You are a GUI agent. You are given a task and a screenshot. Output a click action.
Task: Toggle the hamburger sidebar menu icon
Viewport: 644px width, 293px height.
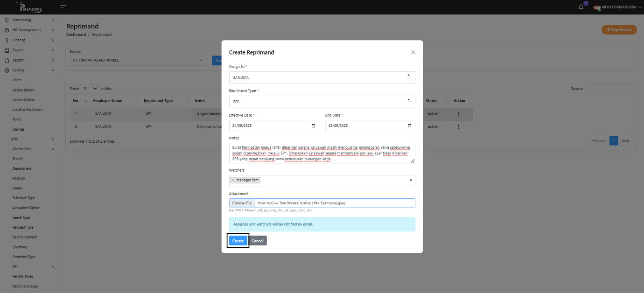point(63,7)
